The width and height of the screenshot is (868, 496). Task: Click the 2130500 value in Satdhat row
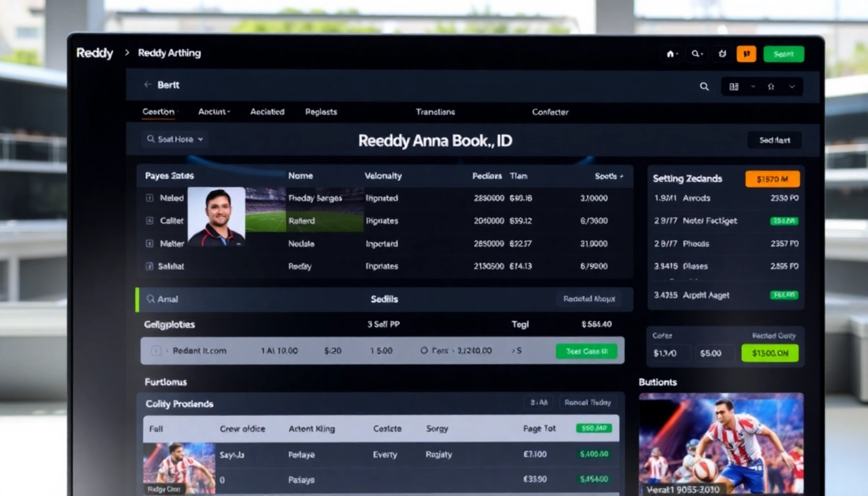[x=488, y=266]
